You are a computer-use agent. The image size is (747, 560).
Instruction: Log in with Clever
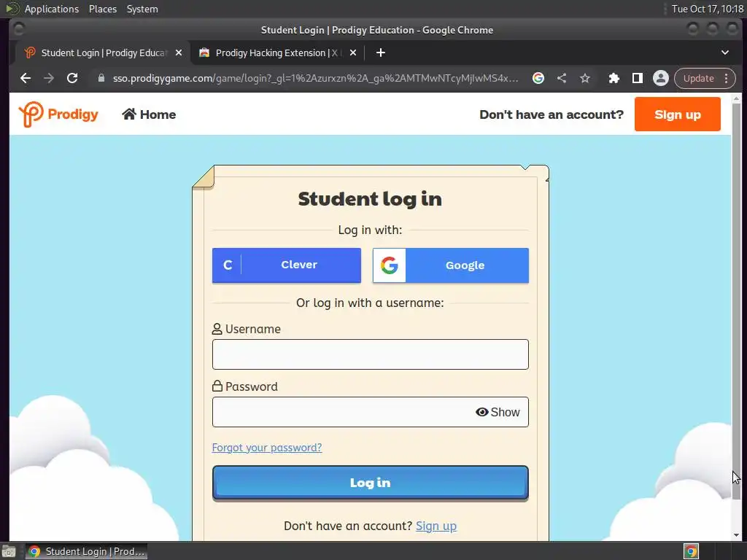point(286,265)
